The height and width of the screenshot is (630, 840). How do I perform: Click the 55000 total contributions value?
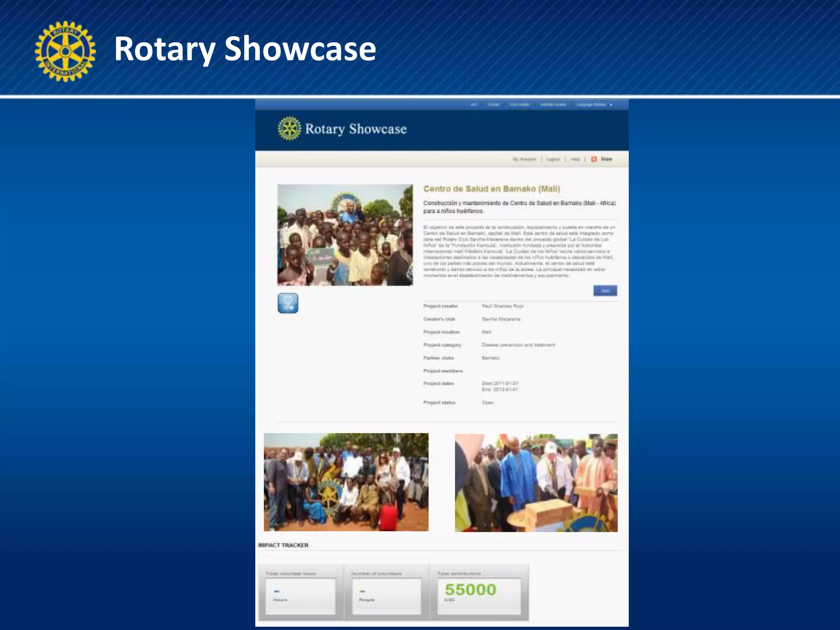point(470,589)
